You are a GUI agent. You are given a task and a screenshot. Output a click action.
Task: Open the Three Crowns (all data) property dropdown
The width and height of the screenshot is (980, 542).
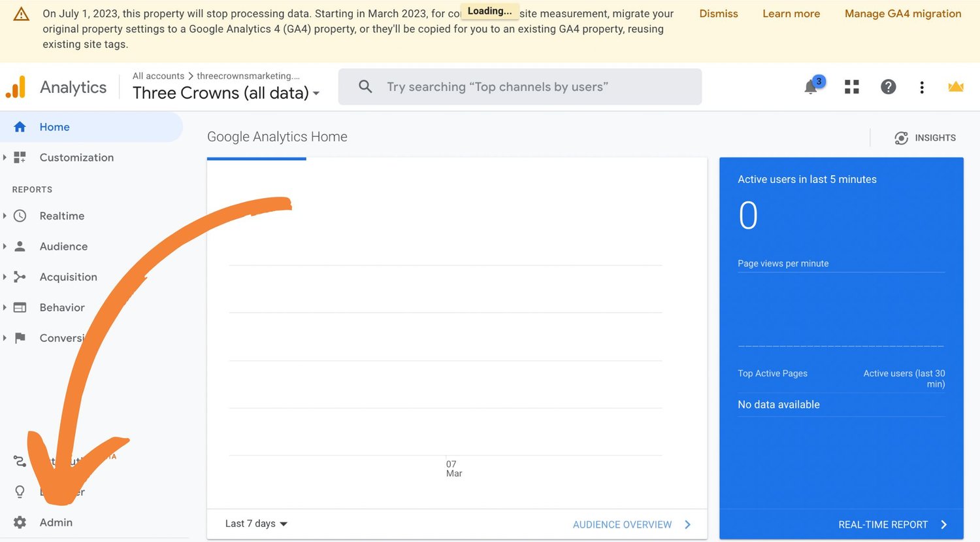click(x=226, y=93)
